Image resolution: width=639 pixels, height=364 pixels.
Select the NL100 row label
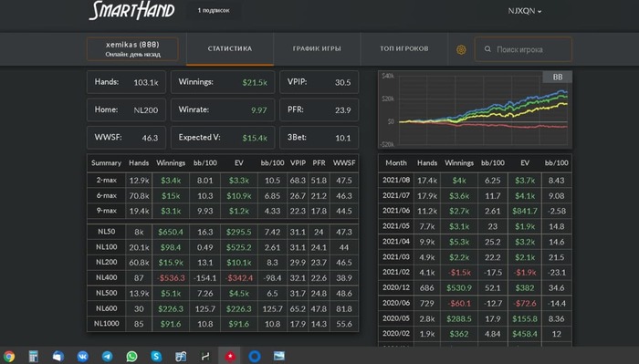point(107,246)
